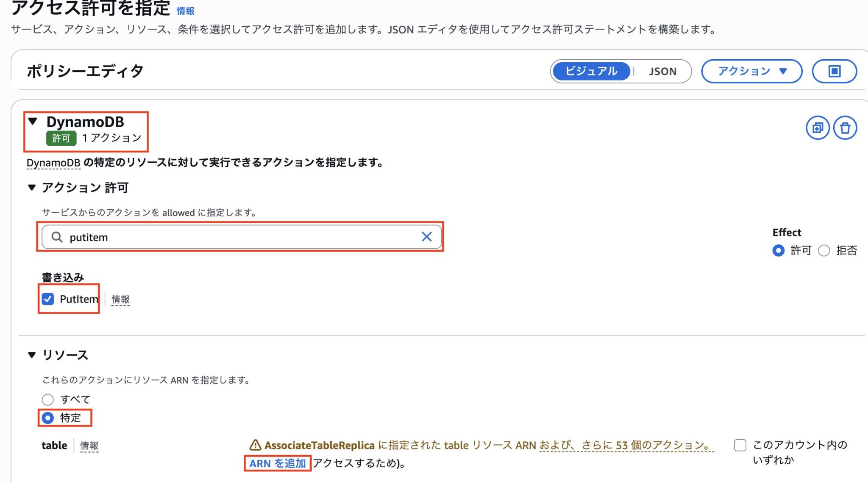The image size is (868, 482).
Task: Click the trash icon to delete statement
Action: [845, 127]
